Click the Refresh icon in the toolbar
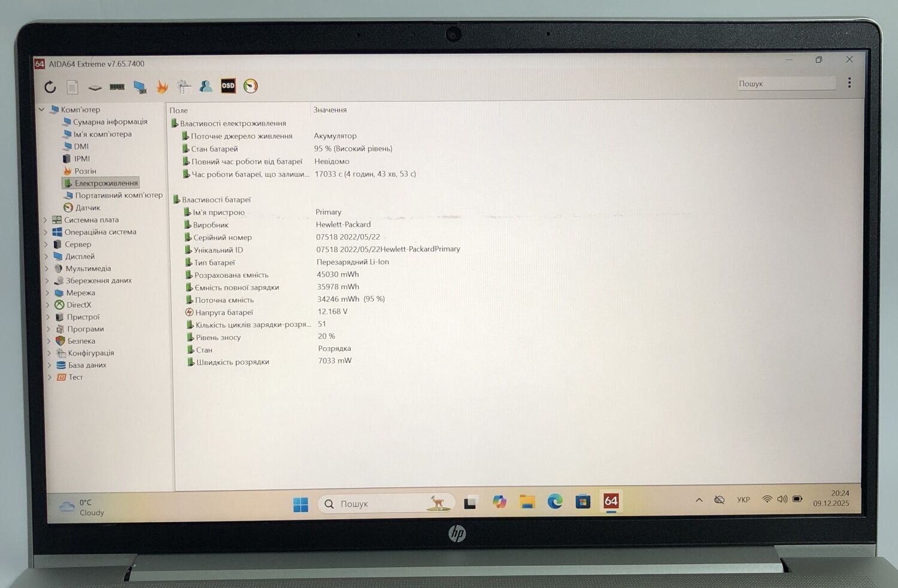The width and height of the screenshot is (898, 588). (50, 87)
